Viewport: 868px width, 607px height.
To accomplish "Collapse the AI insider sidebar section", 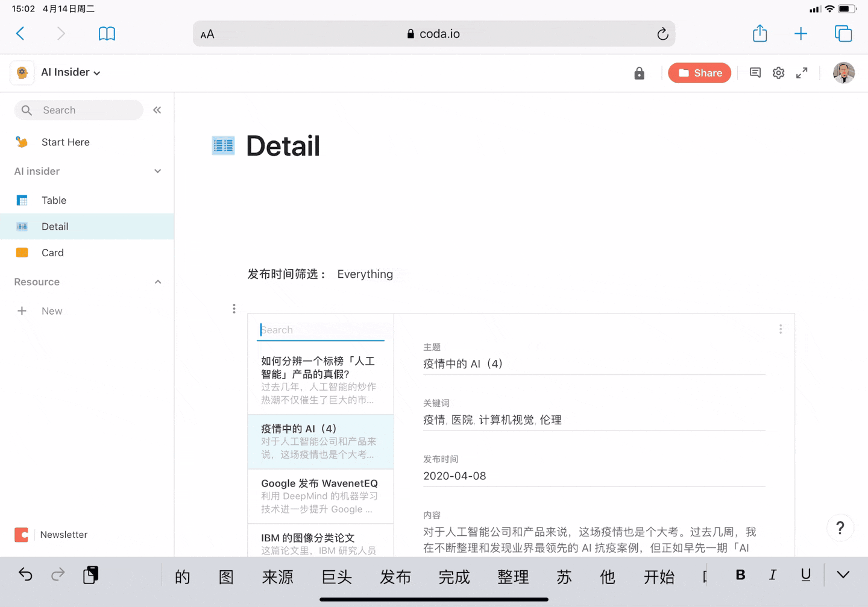I will pos(158,171).
